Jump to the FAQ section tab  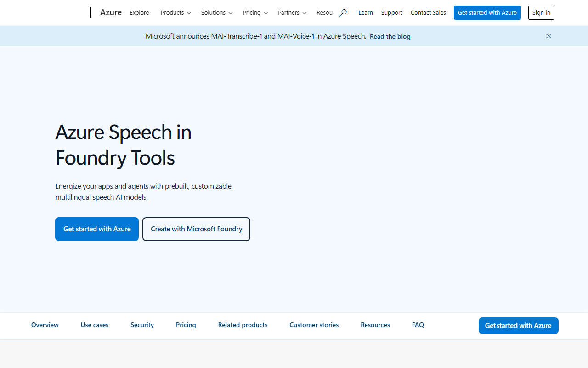coord(418,325)
